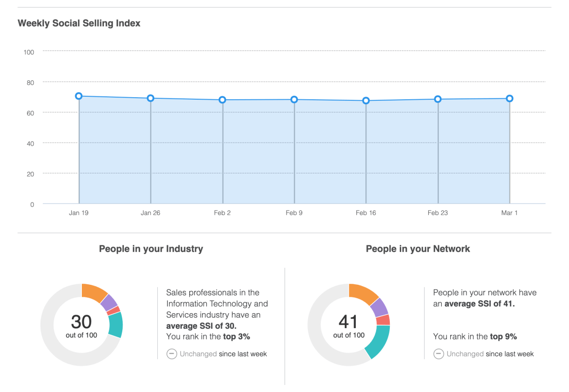
Task: Select teal segment of the Industry donut
Action: tap(115, 324)
